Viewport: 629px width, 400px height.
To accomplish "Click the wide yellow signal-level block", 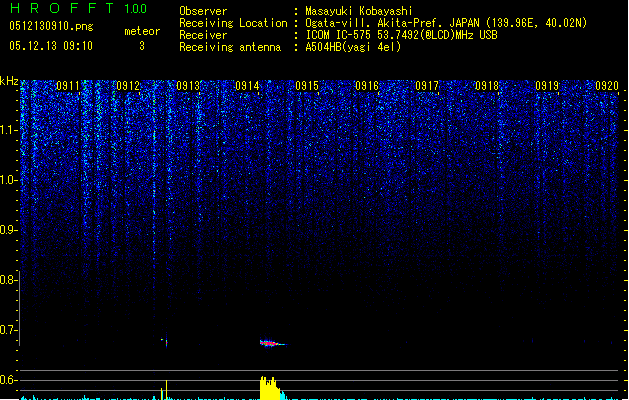I will (270, 388).
